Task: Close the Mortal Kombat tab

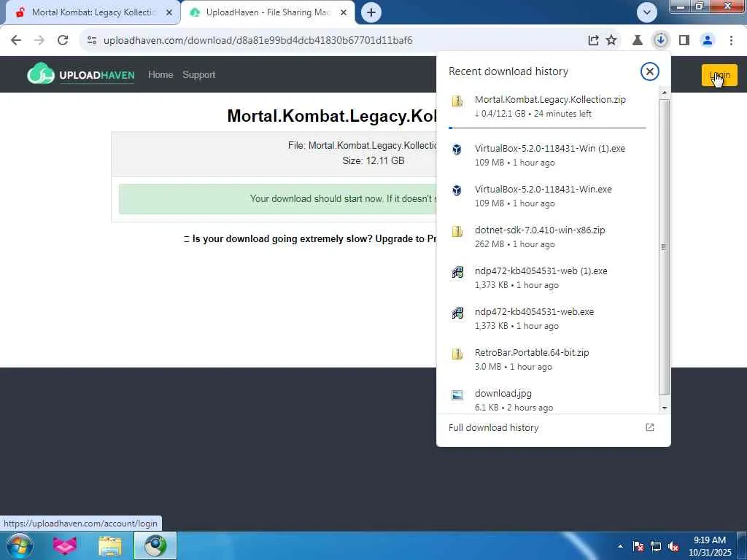Action: (x=169, y=12)
